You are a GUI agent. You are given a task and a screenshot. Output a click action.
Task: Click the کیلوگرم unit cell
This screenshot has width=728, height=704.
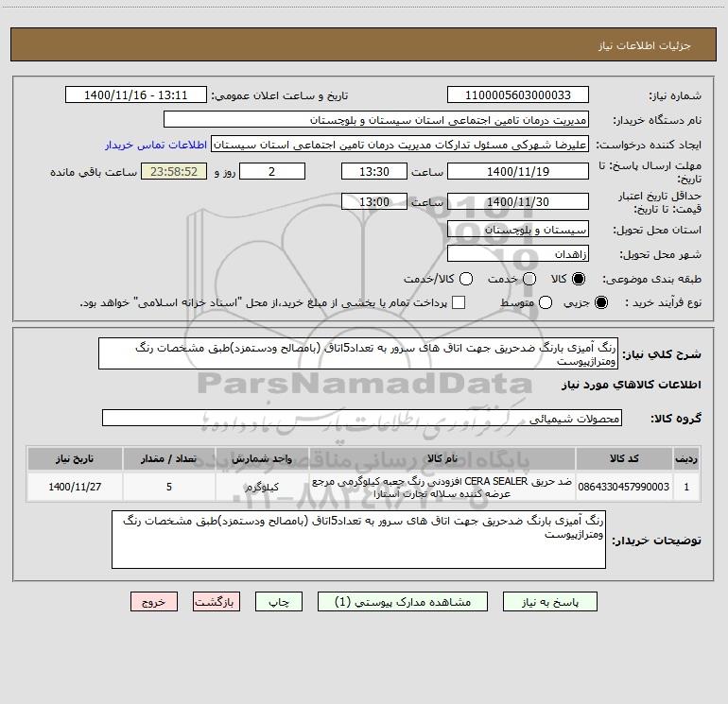click(x=262, y=487)
